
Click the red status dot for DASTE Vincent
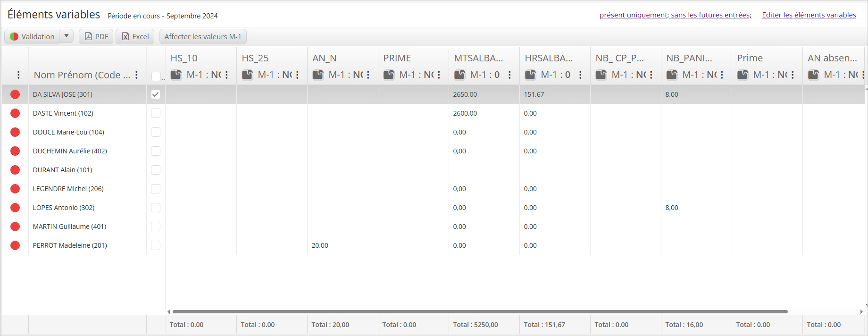click(15, 113)
